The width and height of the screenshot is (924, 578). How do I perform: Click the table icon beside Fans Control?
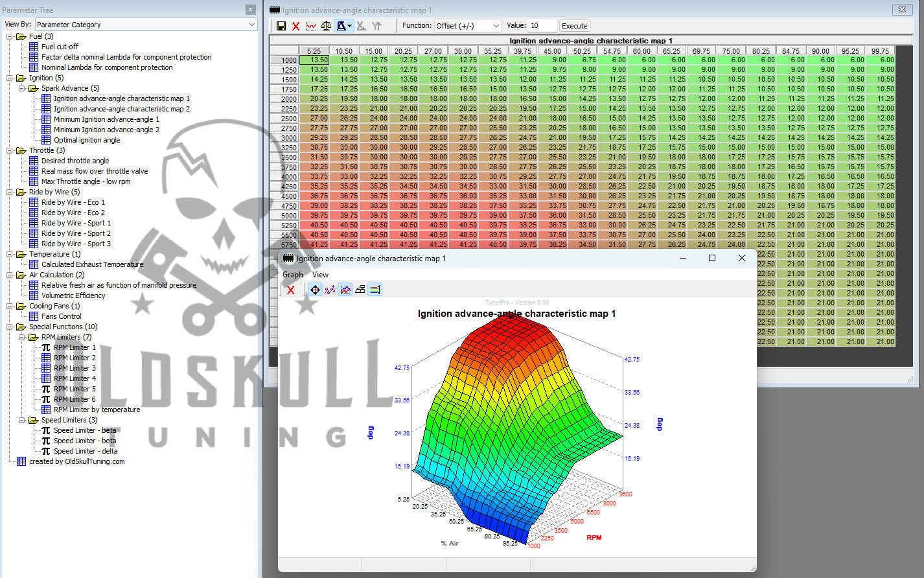34,316
